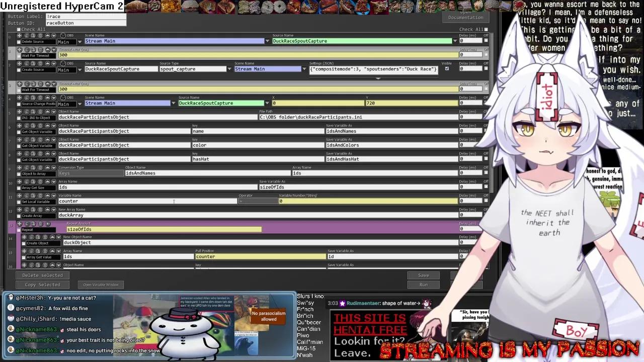Click plus icon on Set Local Variable row
This screenshot has height=362, width=644.
(x=19, y=196)
